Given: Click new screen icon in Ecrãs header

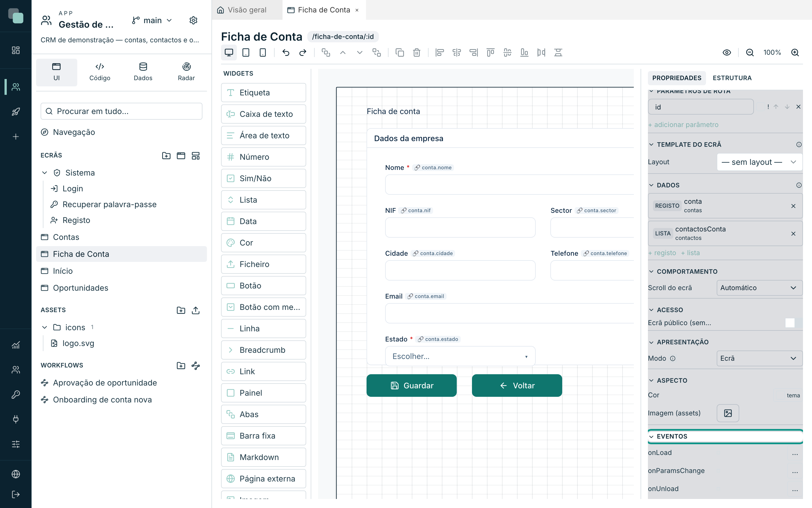Looking at the screenshot, I should click(x=181, y=156).
